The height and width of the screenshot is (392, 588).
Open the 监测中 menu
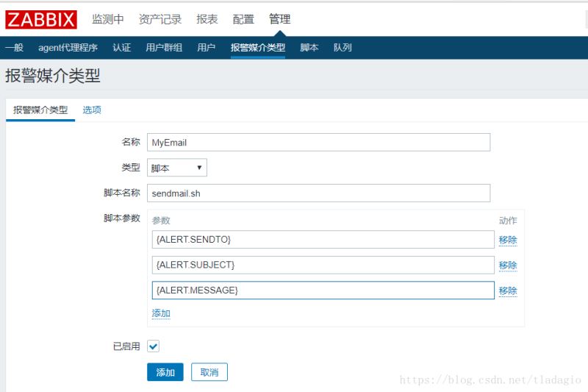point(108,19)
